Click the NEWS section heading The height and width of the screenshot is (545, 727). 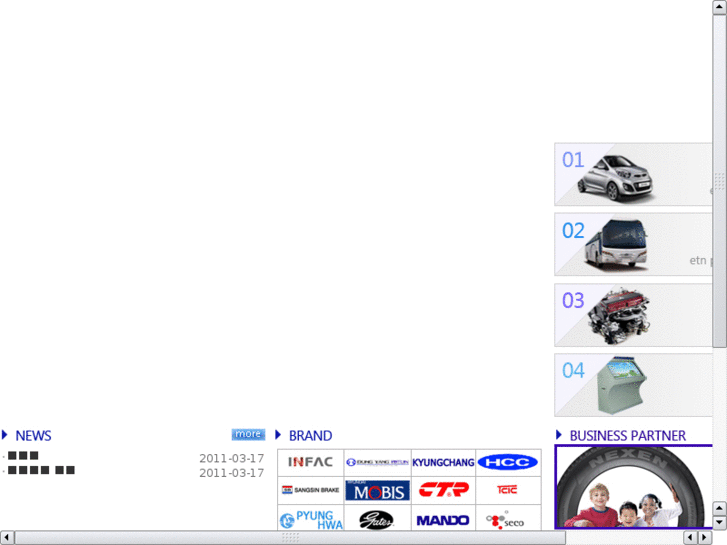pos(33,436)
